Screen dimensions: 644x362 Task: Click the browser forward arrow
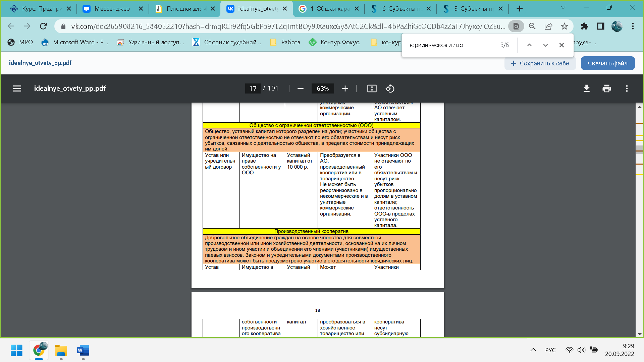27,26
